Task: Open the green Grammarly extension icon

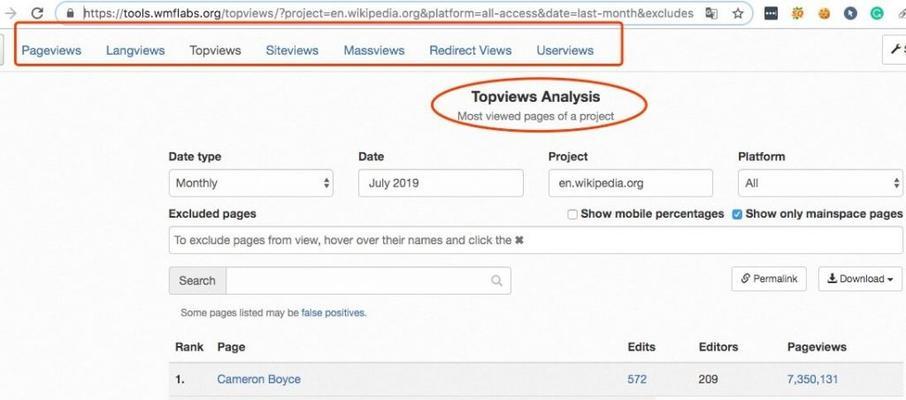Action: (877, 13)
